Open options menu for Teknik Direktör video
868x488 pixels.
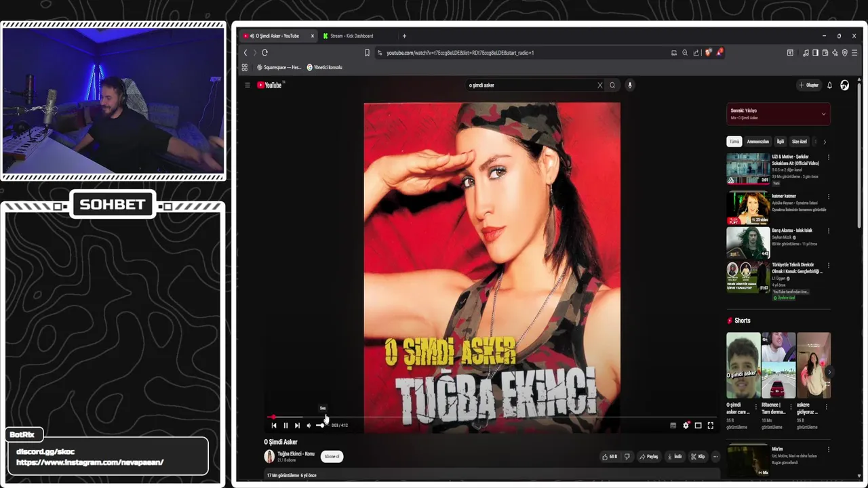coord(828,266)
